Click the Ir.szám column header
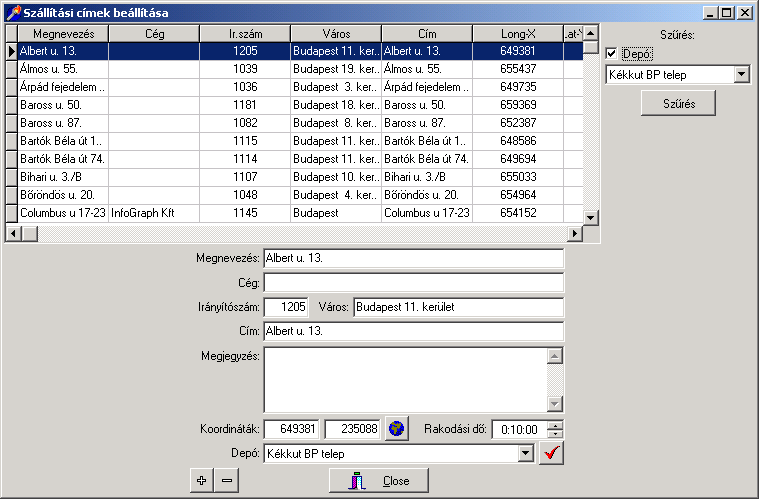The image size is (759, 499). [x=245, y=34]
